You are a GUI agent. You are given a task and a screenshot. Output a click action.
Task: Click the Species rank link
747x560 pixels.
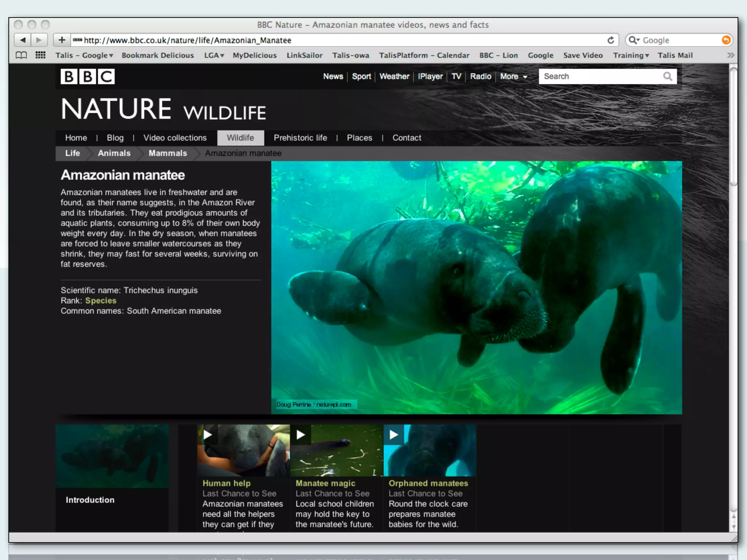[x=101, y=301]
